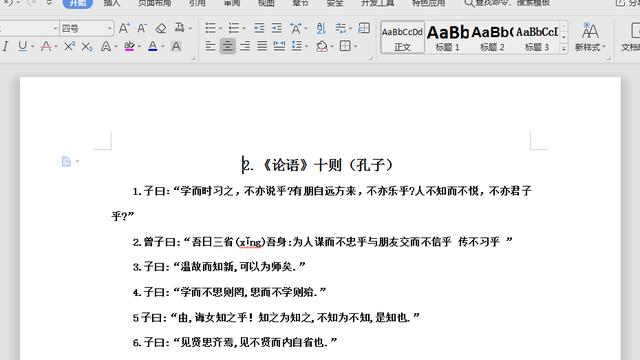Apply the 正文 style
The width and height of the screenshot is (640, 360).
(402, 38)
